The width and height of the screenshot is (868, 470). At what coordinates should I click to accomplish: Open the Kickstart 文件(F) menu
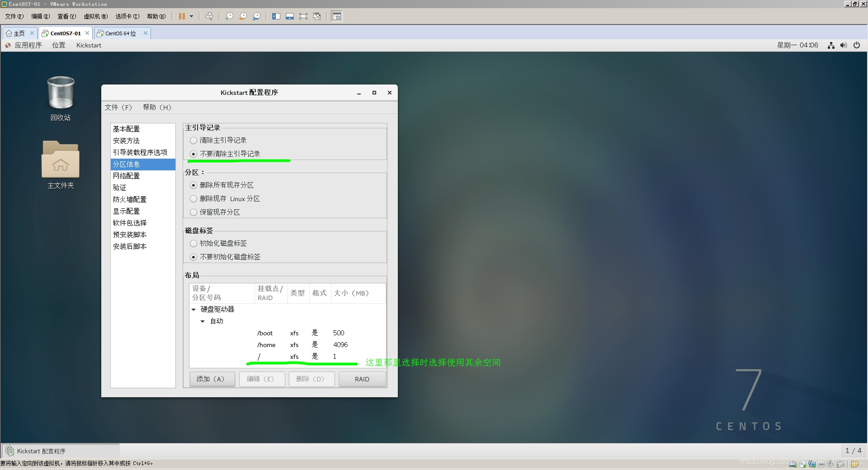[x=118, y=107]
